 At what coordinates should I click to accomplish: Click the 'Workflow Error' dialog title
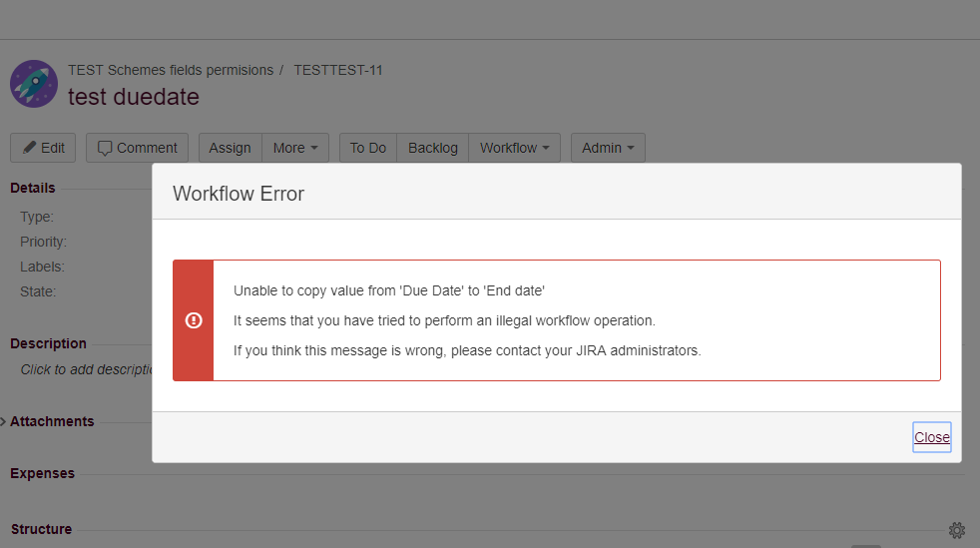point(239,194)
